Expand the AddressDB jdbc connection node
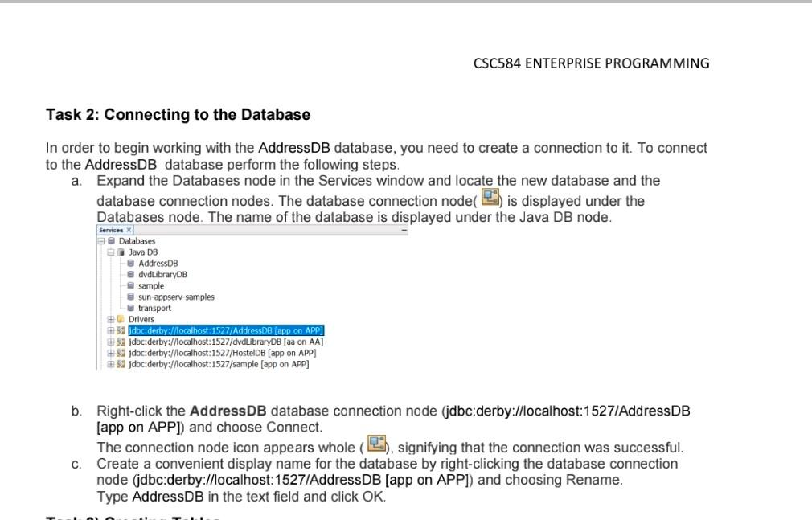Viewport: 812px width, 520px height. 109,330
